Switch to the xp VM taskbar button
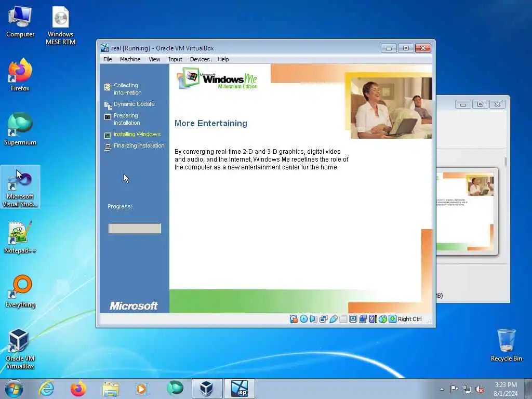 pyautogui.click(x=240, y=389)
